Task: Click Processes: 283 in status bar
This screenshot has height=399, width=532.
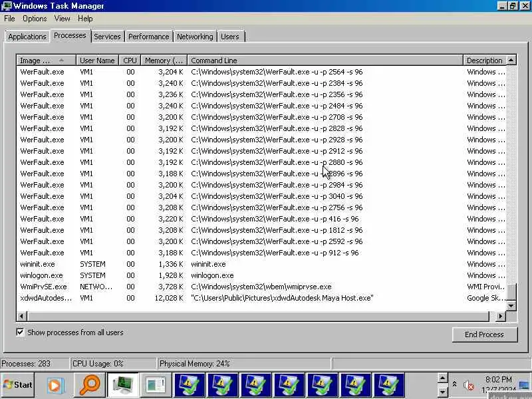Action: (x=26, y=364)
